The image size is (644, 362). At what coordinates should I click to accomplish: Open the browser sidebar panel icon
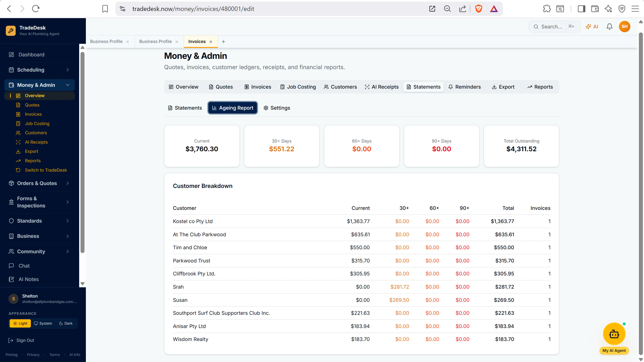tap(581, 9)
